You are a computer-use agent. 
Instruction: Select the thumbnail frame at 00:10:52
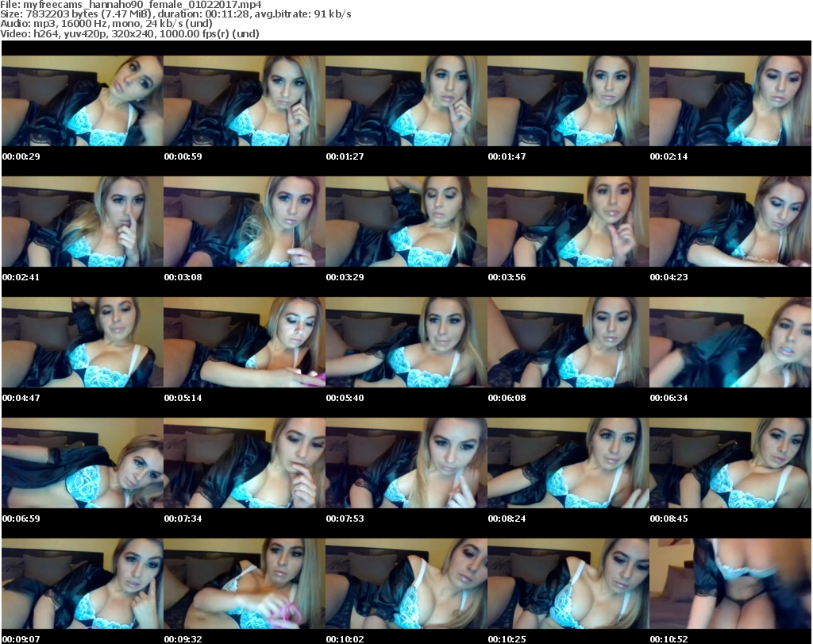[x=730, y=584]
